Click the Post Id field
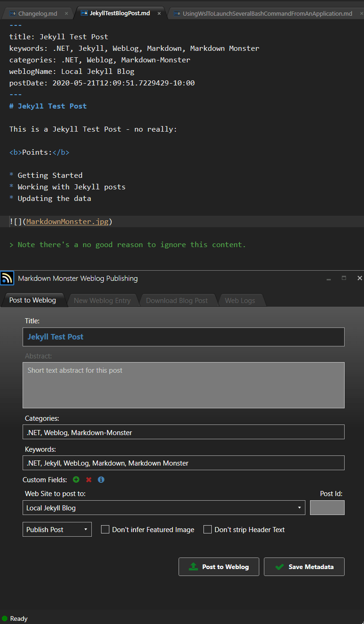This screenshot has height=624, width=364. point(327,508)
